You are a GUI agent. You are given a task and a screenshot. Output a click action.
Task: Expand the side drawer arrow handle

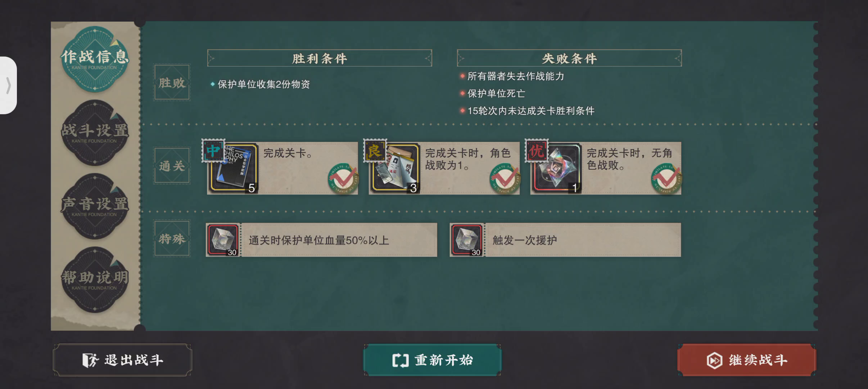[x=8, y=85]
